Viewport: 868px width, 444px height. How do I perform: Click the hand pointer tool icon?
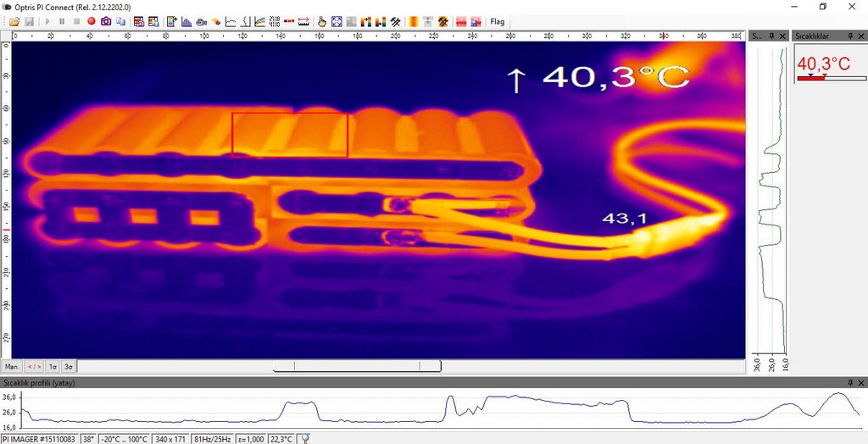[x=321, y=21]
